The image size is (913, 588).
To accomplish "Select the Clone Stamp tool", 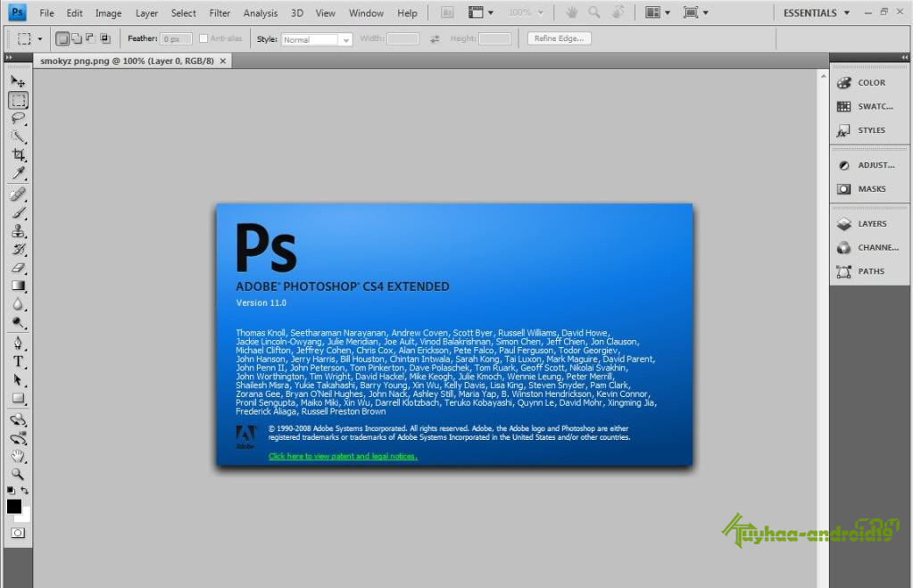I will (18, 231).
